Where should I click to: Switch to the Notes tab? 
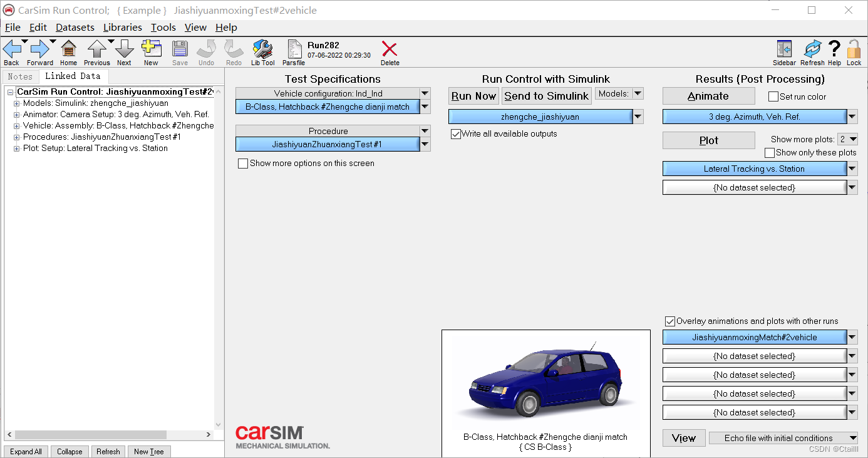tap(20, 76)
